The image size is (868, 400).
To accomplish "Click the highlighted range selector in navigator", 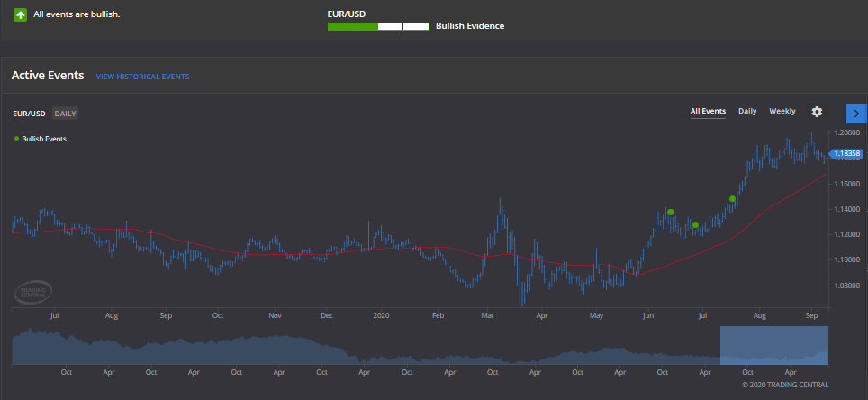I will coord(773,345).
